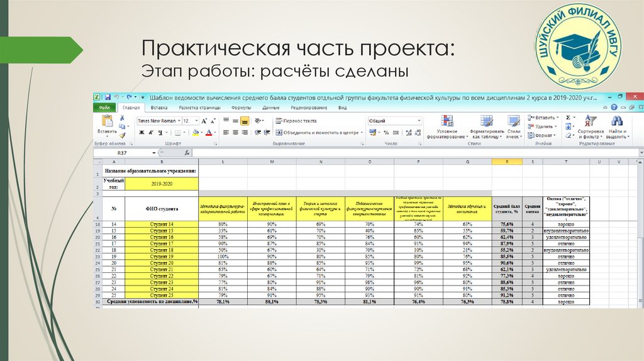Viewport: 644px width, 361px height.
Task: Select the Format Painter brush icon
Action: (122, 135)
